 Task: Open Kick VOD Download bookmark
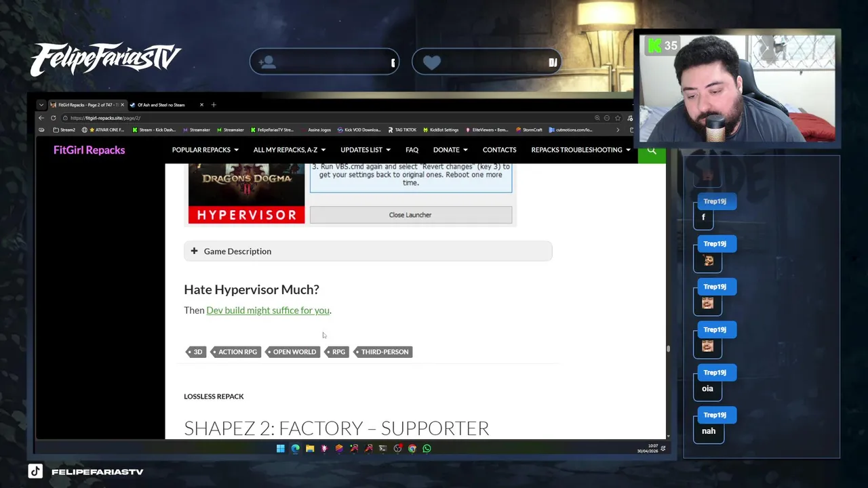359,130
